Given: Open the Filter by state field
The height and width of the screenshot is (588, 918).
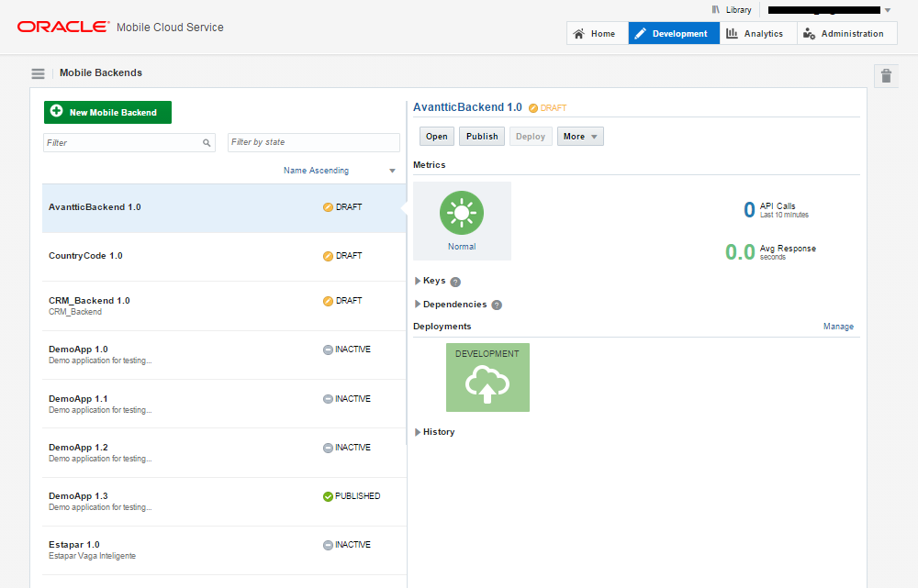Looking at the screenshot, I should coord(313,142).
